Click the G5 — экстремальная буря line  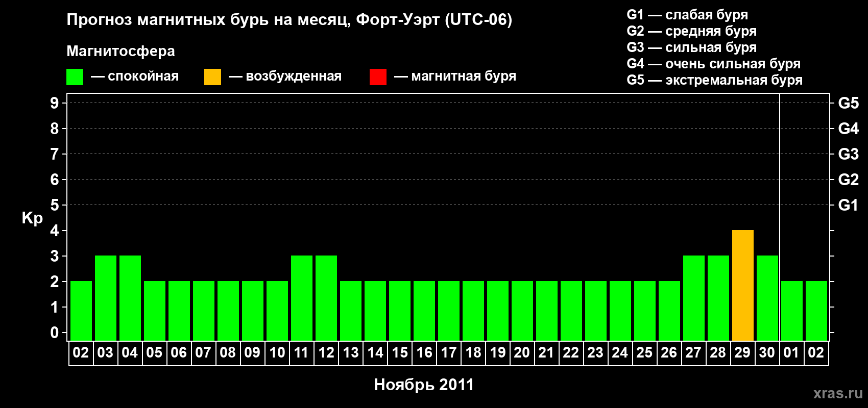tap(715, 81)
